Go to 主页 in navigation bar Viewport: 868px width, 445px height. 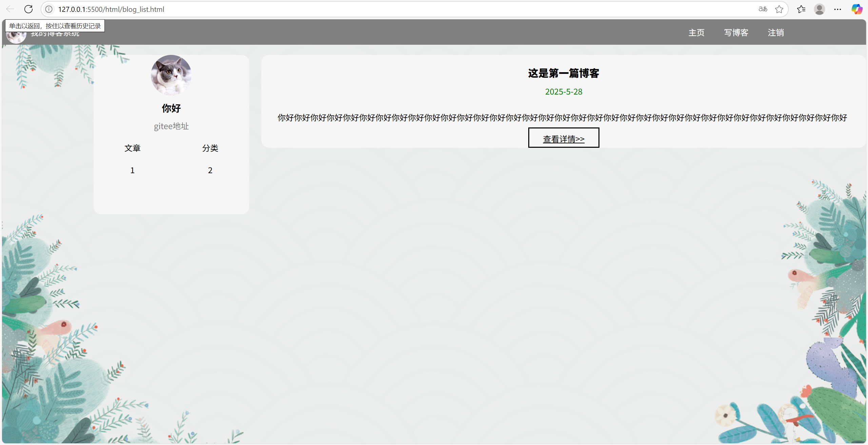coord(696,33)
